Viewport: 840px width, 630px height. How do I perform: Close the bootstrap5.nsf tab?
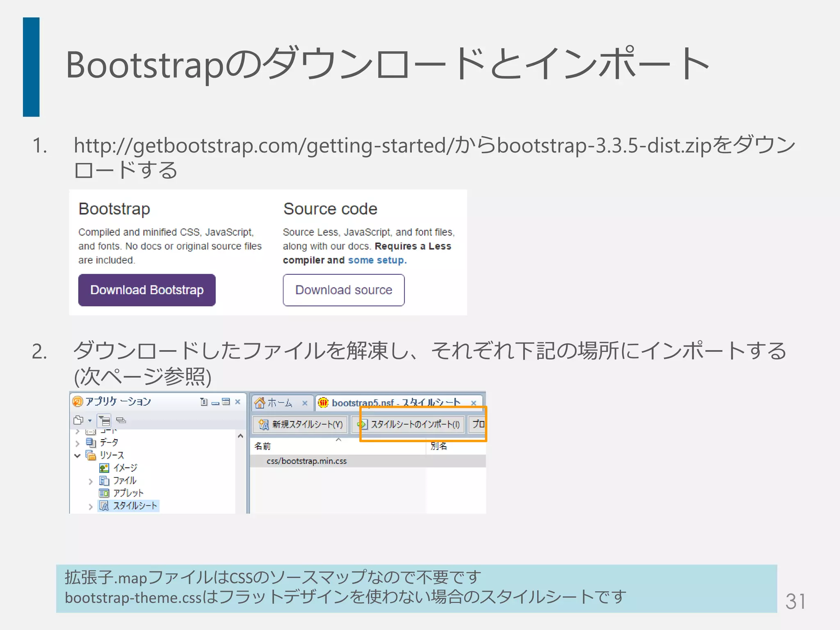[474, 403]
